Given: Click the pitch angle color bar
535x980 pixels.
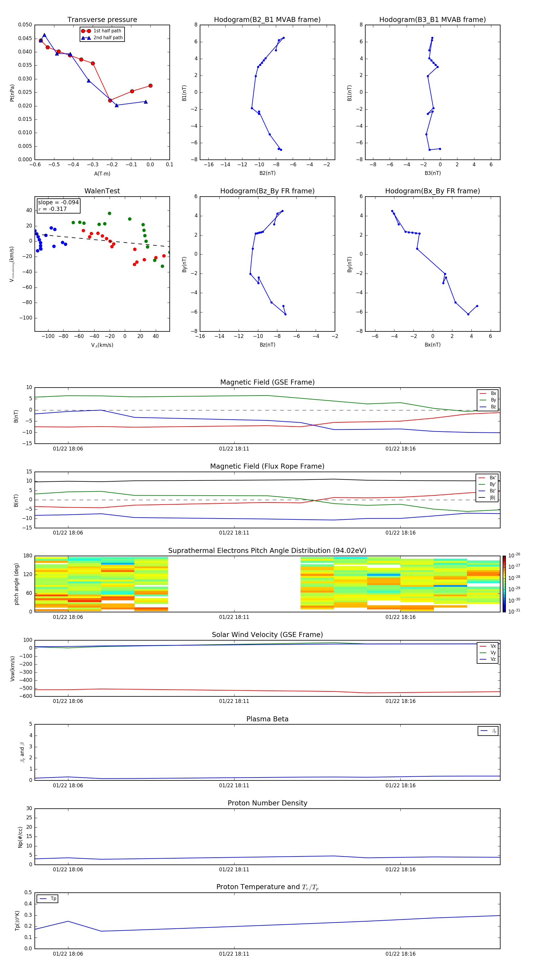Looking at the screenshot, I should click(504, 584).
